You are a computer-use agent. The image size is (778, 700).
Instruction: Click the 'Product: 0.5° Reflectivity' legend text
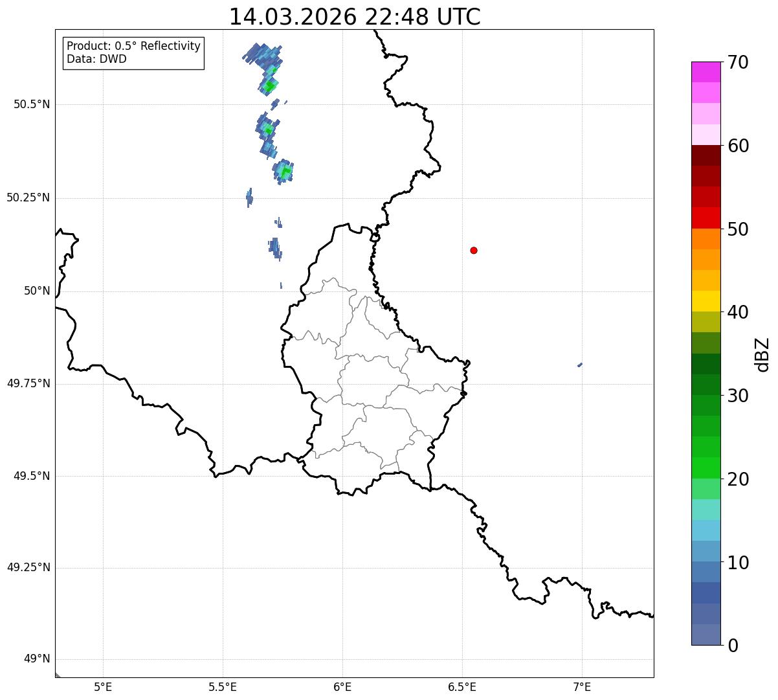click(x=133, y=46)
